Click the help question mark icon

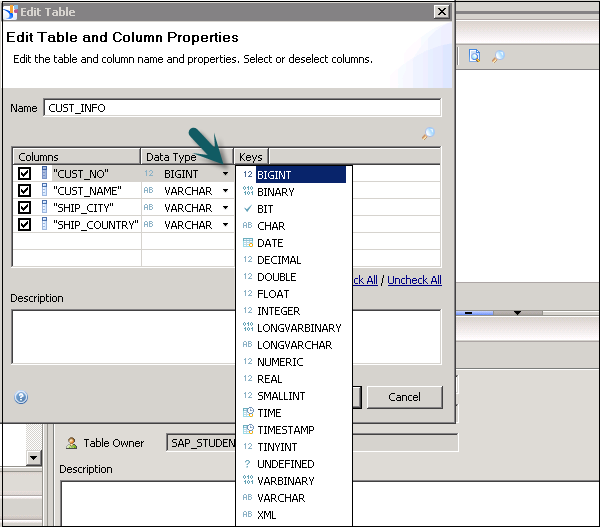[21, 397]
